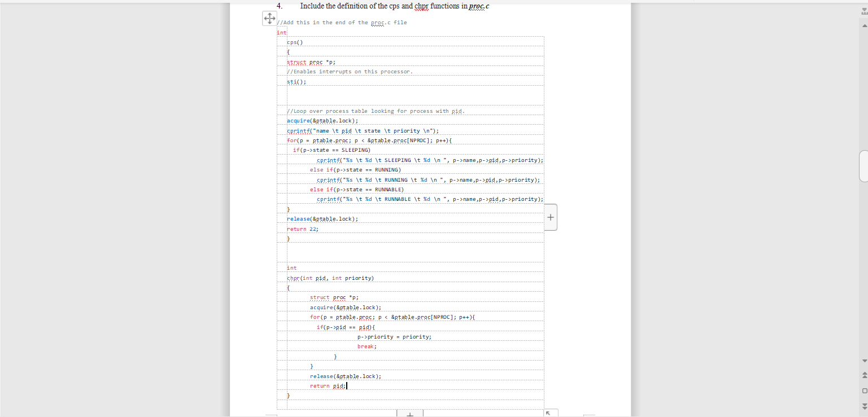Viewport: 868px width, 417px height.
Task: Click the '//Add this in the end' comment
Action: click(339, 22)
